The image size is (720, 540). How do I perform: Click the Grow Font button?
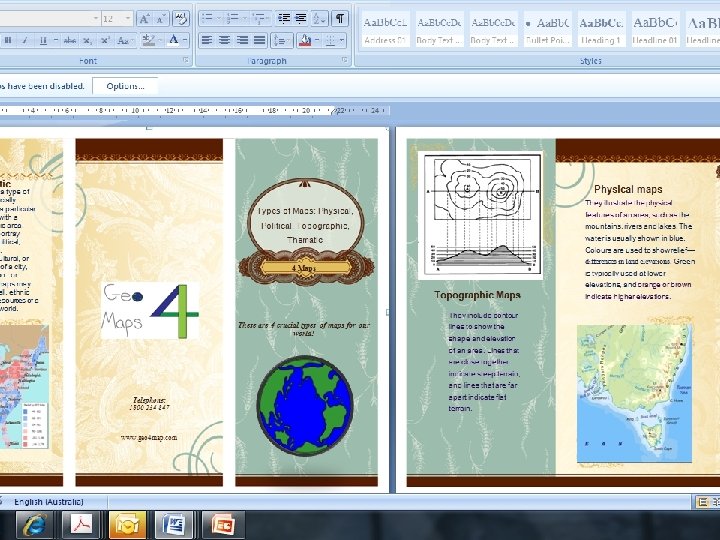pyautogui.click(x=144, y=18)
